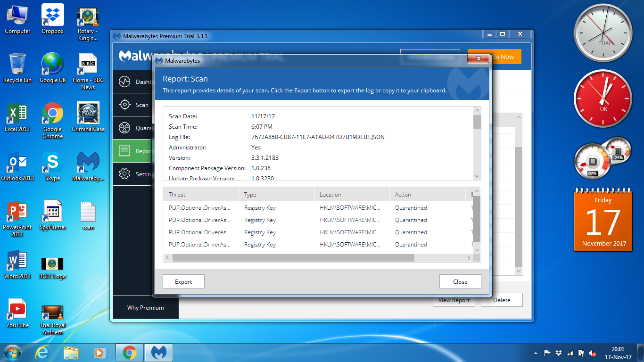The width and height of the screenshot is (644, 362).
Task: Open the Rotary King's desktop shortcut
Action: point(88,22)
